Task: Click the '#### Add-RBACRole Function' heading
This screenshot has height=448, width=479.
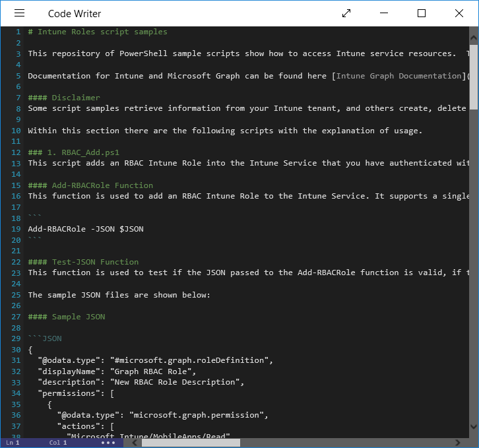Action: pos(90,185)
